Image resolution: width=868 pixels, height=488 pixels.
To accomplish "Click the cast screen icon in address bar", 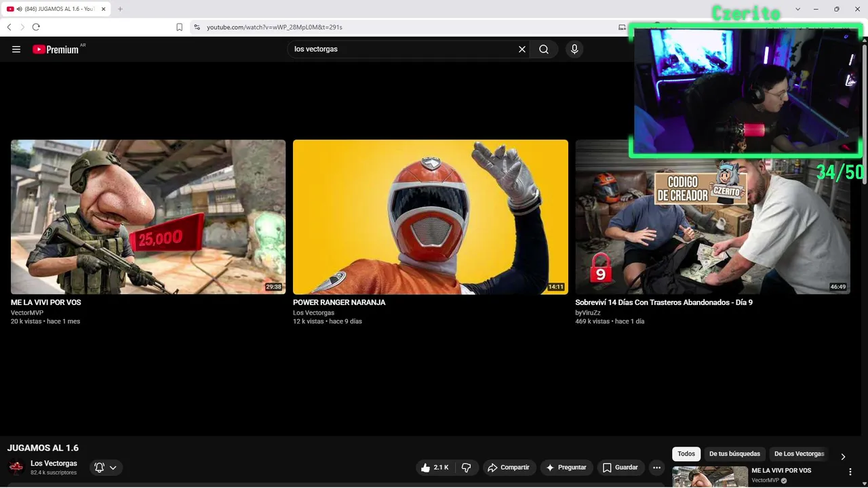I will [x=622, y=27].
